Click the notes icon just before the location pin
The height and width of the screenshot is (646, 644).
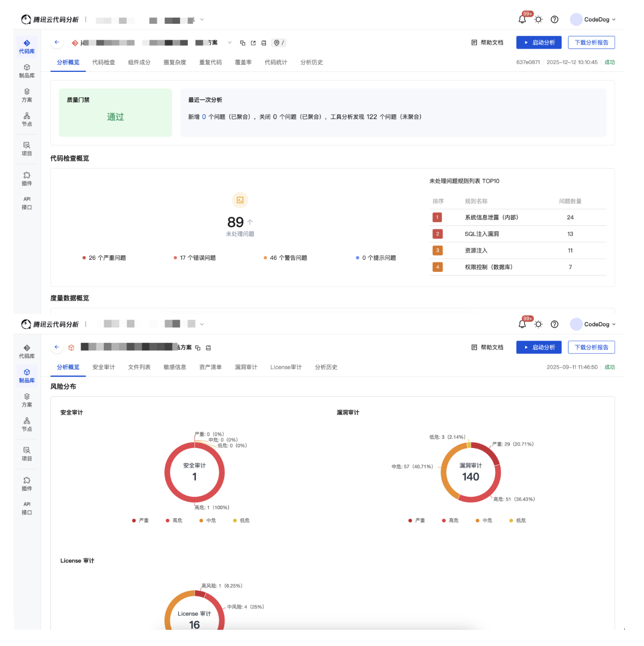click(264, 43)
